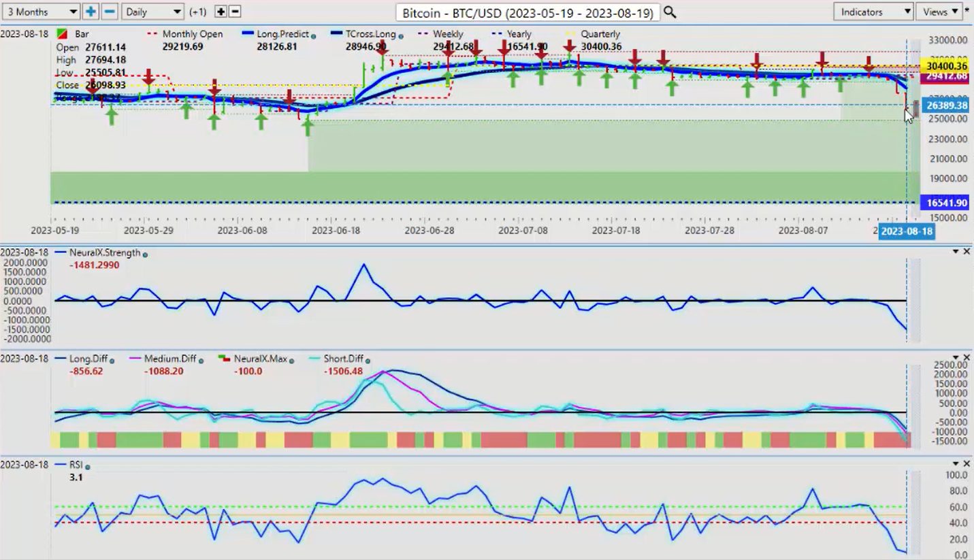Click the High price 27694.18
974x560 pixels.
104,60
